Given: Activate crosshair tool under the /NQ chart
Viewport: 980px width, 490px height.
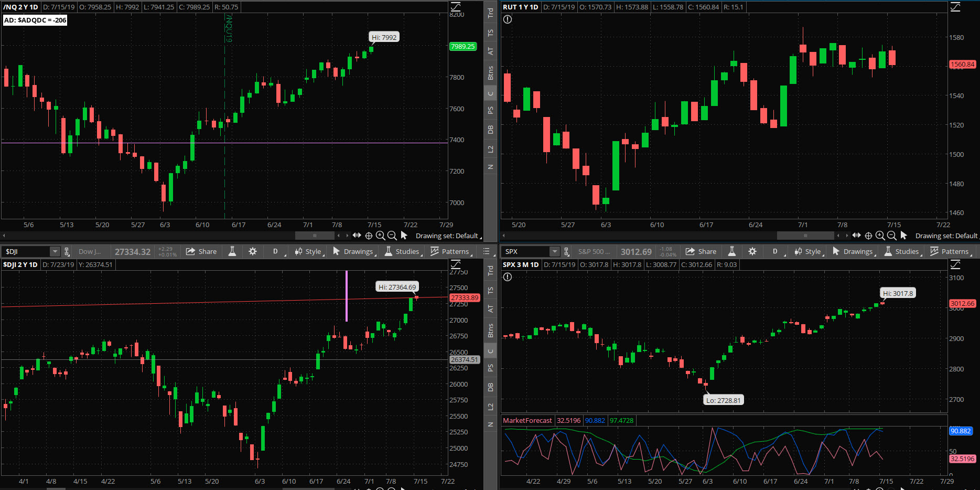Looking at the screenshot, I should click(369, 236).
